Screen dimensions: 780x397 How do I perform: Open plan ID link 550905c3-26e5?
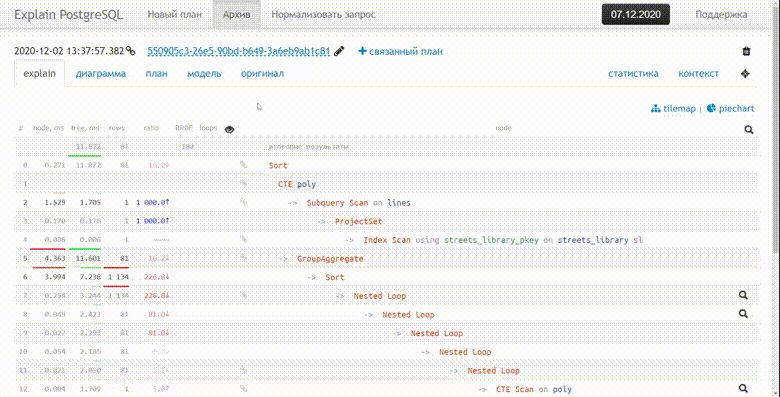tap(239, 51)
